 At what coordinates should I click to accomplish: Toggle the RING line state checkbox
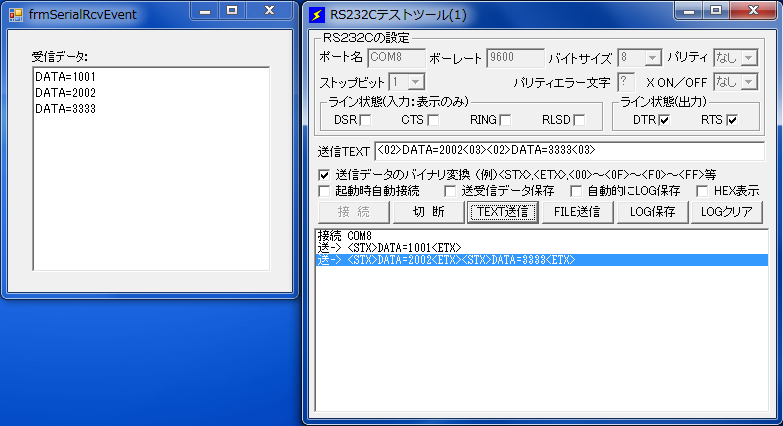[505, 120]
